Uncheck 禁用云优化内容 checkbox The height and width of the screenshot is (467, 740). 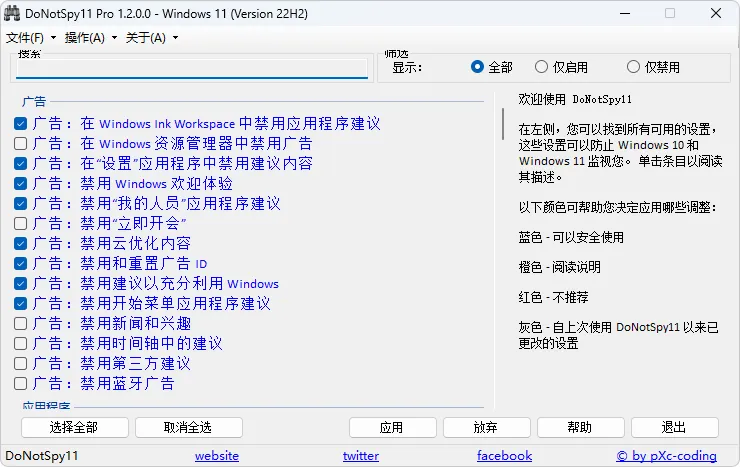(x=20, y=243)
